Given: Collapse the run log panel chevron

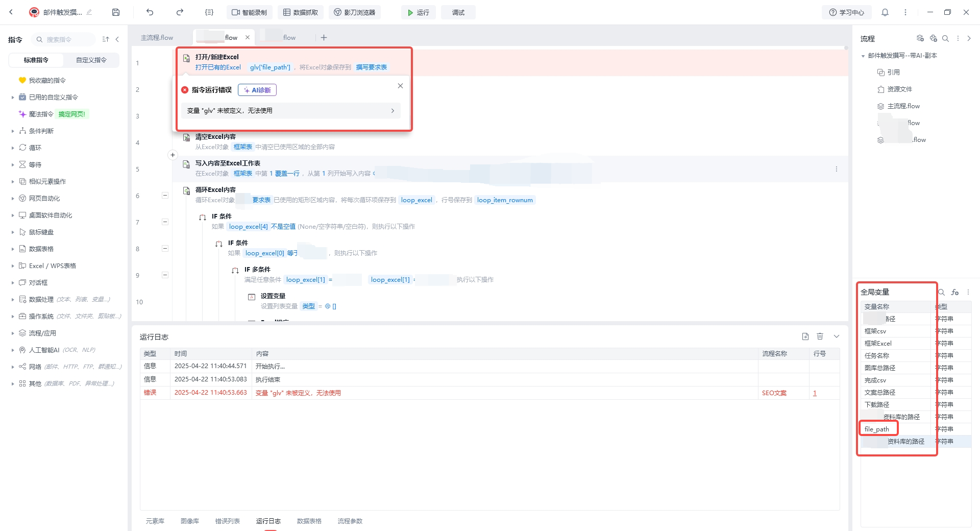Looking at the screenshot, I should click(x=837, y=336).
